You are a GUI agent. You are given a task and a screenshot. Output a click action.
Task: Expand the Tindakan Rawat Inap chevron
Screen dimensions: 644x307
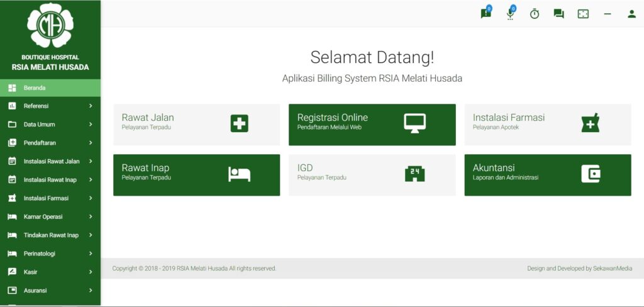tap(91, 235)
